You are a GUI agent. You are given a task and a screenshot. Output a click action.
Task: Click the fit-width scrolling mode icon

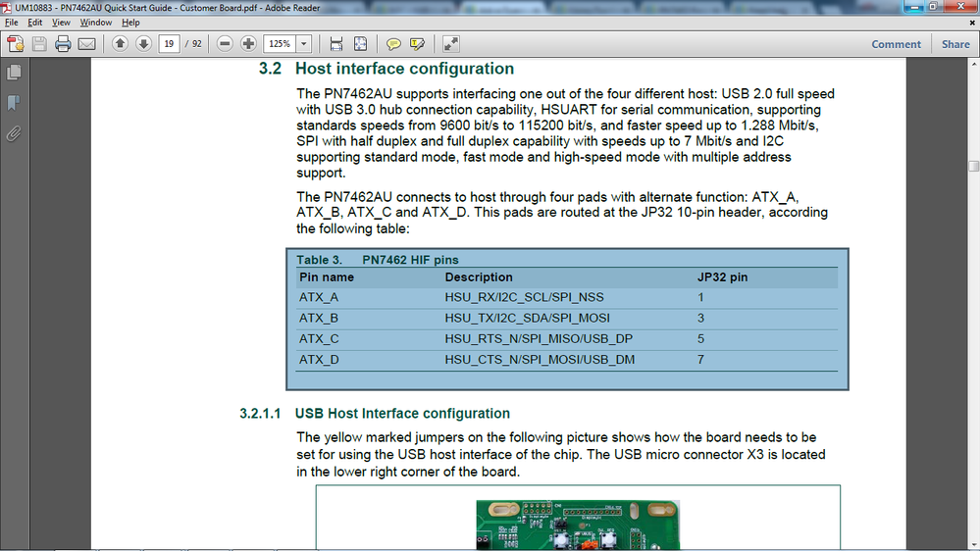click(x=336, y=44)
